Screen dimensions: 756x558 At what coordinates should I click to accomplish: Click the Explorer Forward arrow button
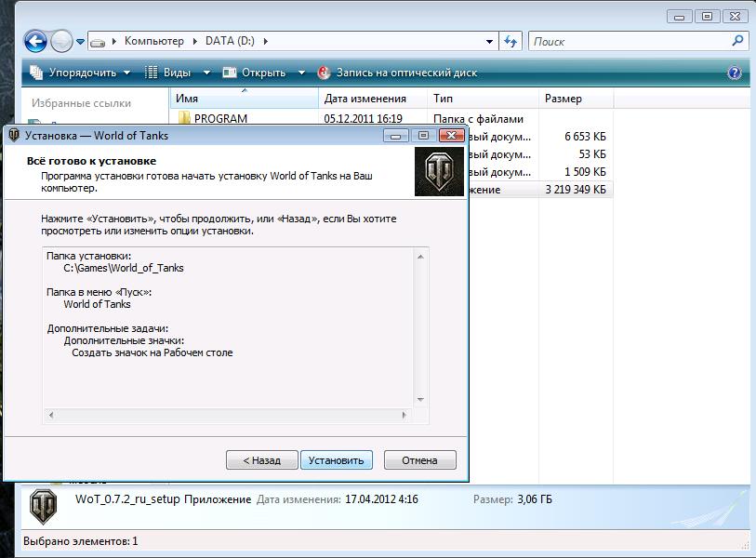[x=61, y=42]
